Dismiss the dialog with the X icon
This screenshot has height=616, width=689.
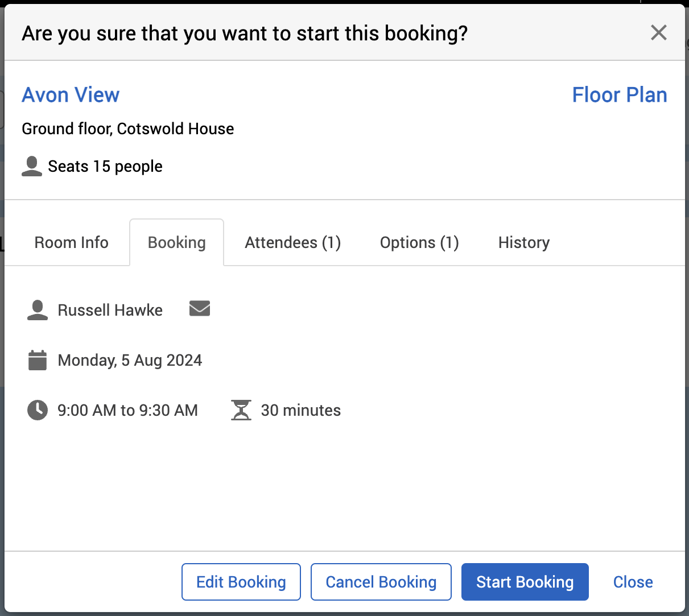658,33
